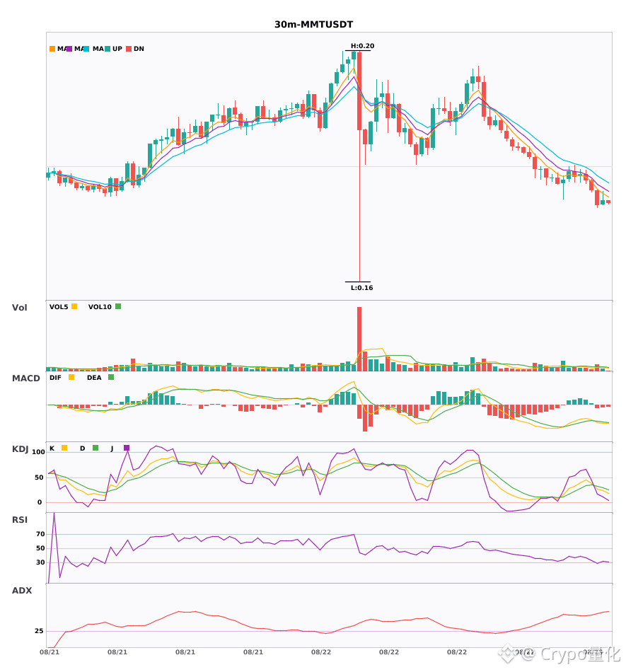The width and height of the screenshot is (626, 672).
Task: Click the ADX panel label
Action: [22, 591]
